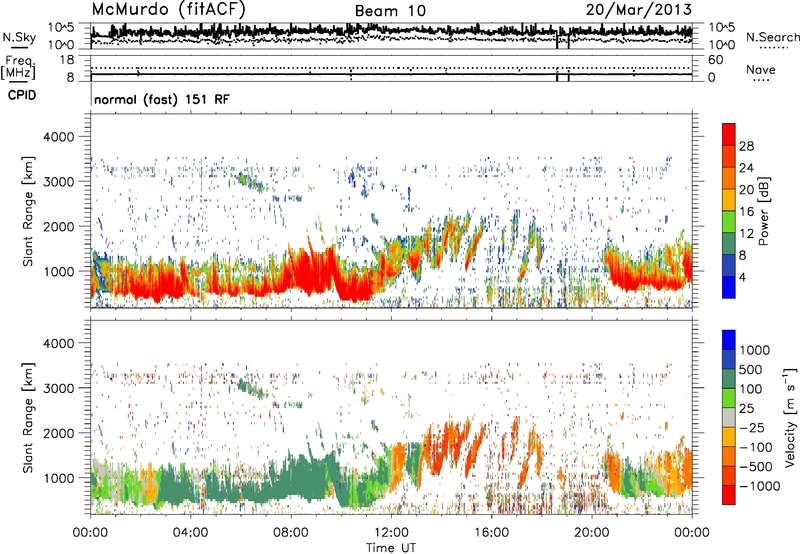Click the 20:00 time axis label

coord(591,533)
